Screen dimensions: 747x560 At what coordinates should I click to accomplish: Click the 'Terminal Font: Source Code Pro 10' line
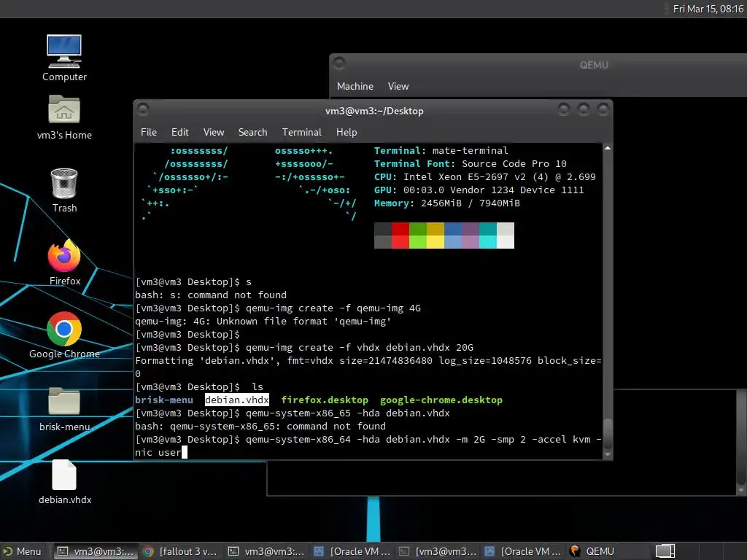click(x=471, y=164)
